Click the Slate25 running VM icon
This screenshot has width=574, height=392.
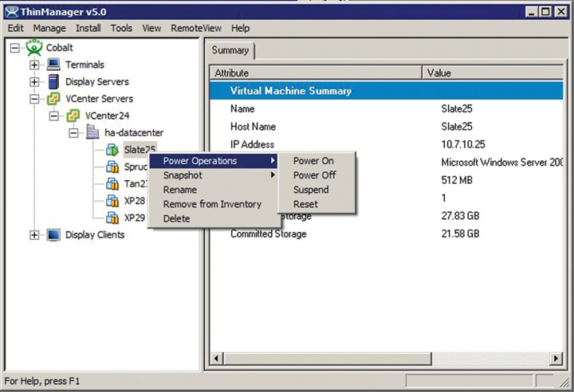[112, 149]
